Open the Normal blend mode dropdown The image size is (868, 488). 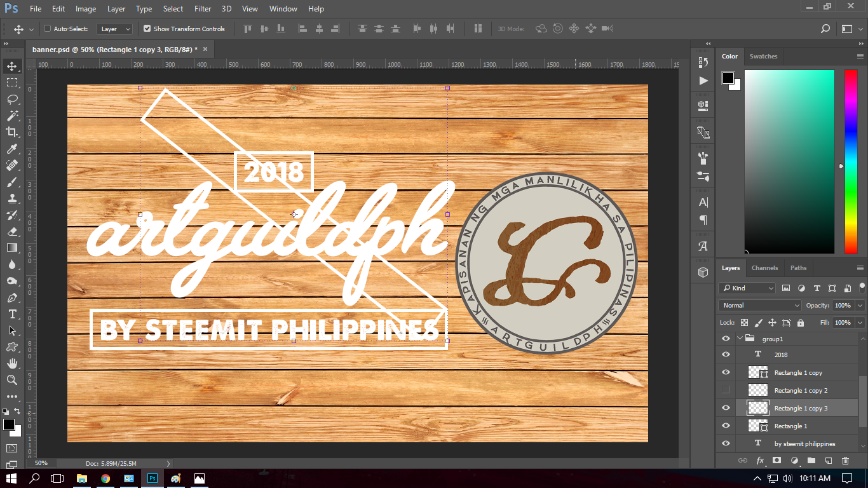click(x=761, y=306)
